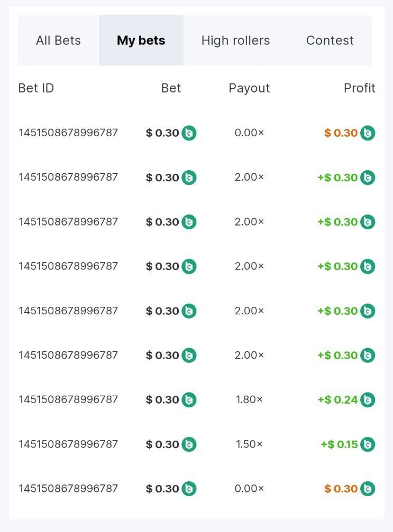Click the 1.80× payout value

(249, 400)
